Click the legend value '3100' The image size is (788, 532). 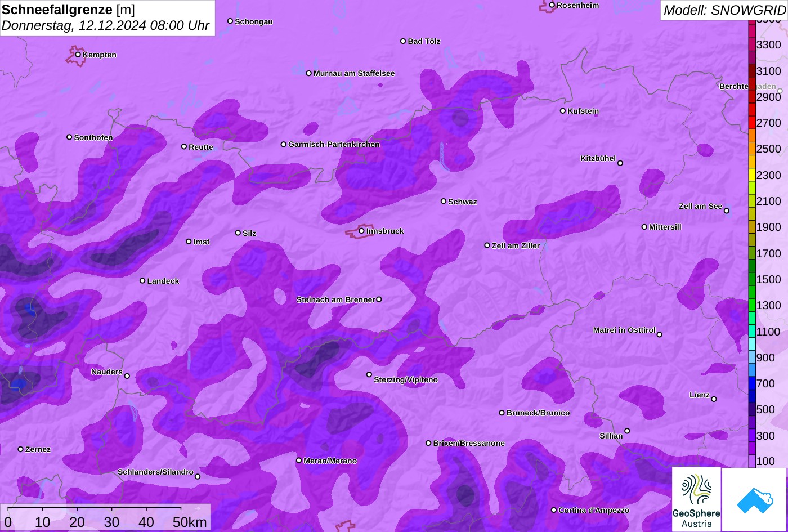[x=769, y=71]
